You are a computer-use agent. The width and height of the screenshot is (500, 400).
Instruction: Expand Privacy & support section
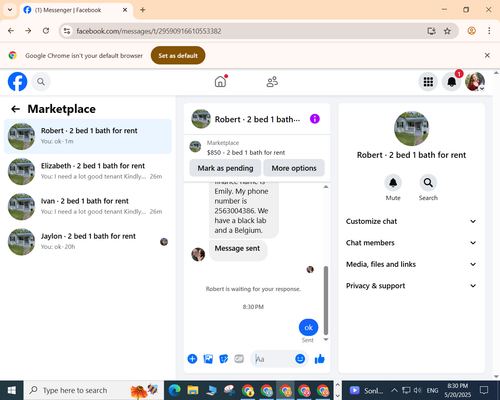click(x=411, y=286)
